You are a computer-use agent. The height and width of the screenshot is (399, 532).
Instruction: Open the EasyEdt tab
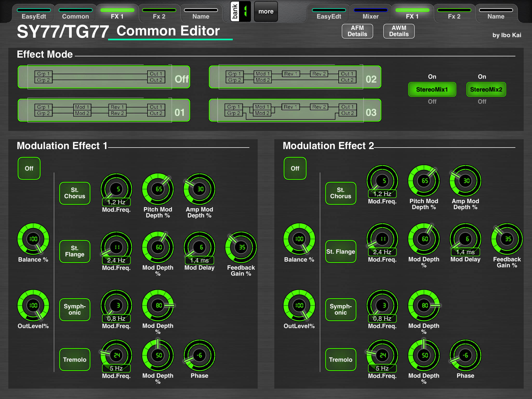point(34,13)
